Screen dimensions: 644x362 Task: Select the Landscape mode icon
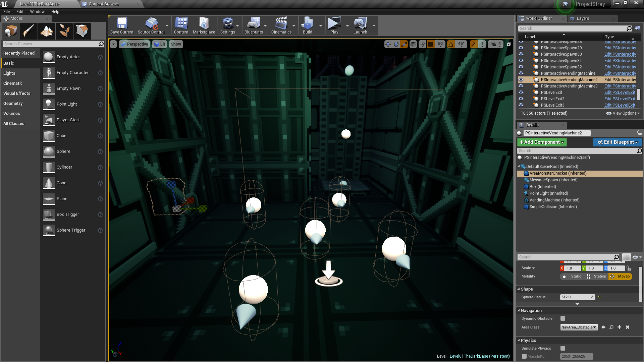coord(47,31)
